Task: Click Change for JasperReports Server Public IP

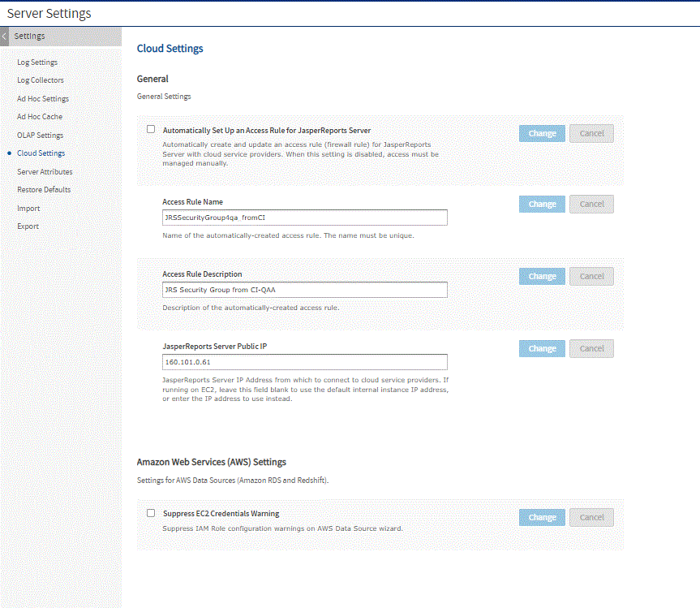Action: click(x=542, y=348)
